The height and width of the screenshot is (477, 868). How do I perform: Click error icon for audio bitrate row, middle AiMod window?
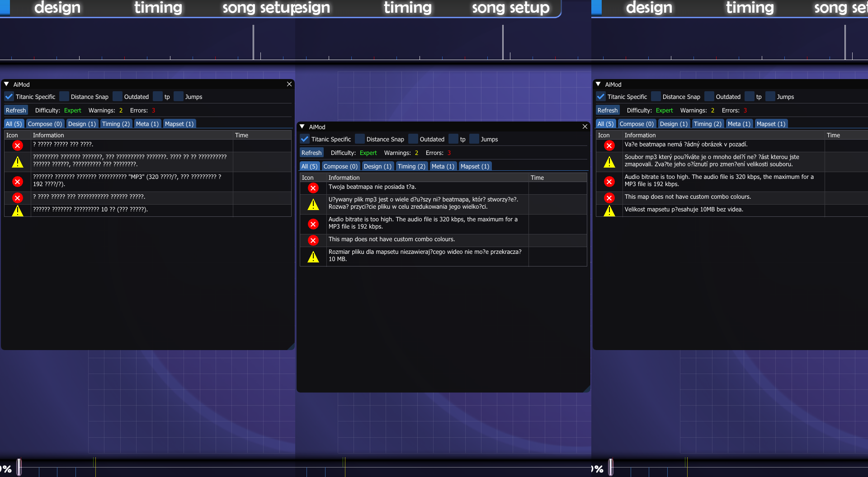coord(313,224)
